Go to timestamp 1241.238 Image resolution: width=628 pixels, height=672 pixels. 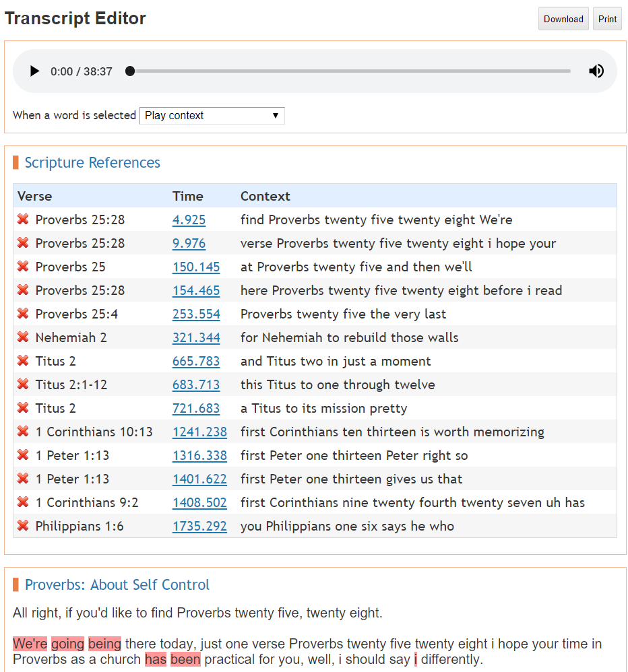click(199, 432)
